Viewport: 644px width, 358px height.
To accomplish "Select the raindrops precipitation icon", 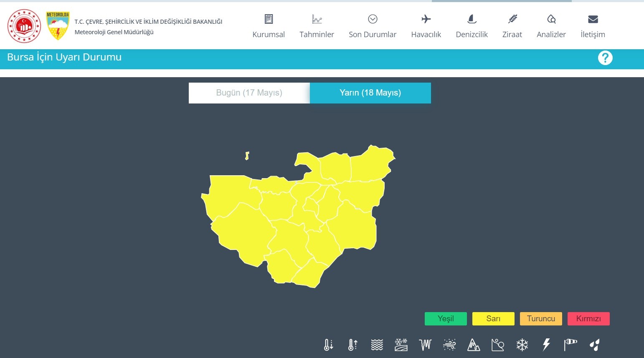I will [x=594, y=345].
